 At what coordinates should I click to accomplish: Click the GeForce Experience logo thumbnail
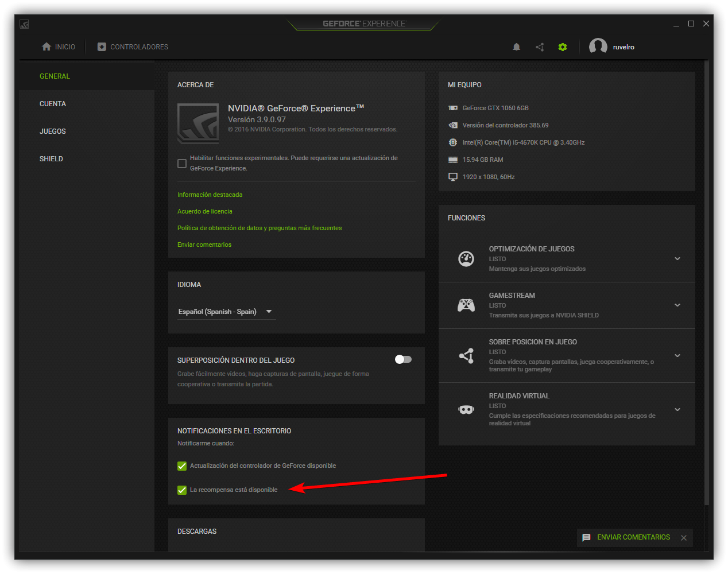pyautogui.click(x=198, y=123)
